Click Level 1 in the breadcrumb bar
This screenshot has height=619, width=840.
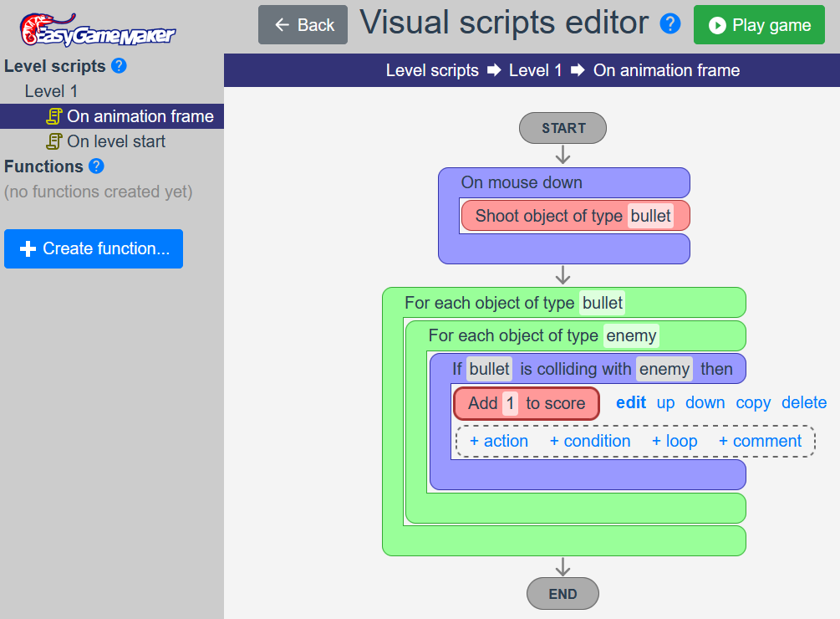coord(535,70)
